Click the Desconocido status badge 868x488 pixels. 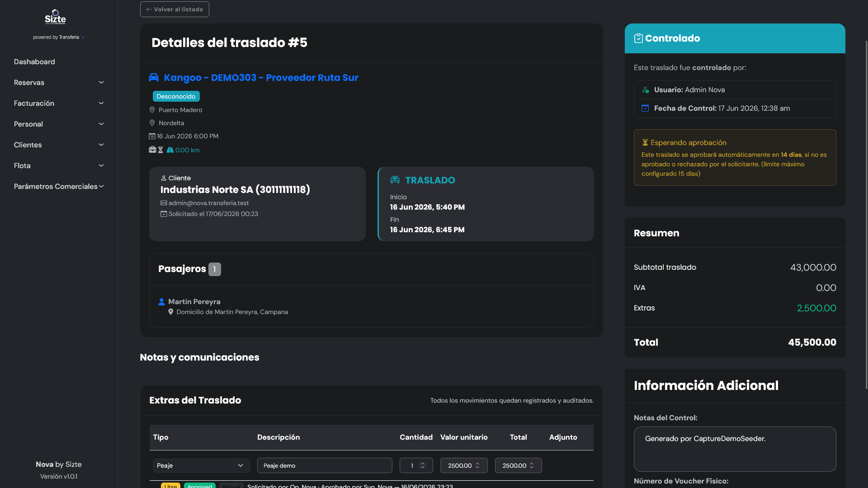click(176, 96)
